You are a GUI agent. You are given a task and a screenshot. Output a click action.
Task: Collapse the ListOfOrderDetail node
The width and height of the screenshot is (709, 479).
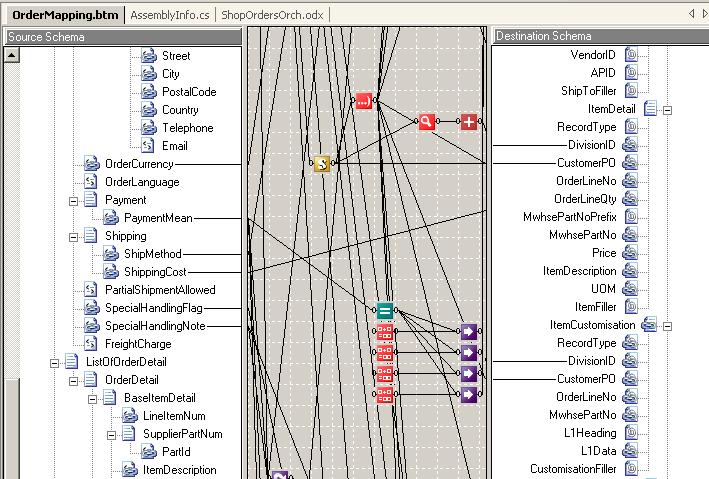point(54,363)
